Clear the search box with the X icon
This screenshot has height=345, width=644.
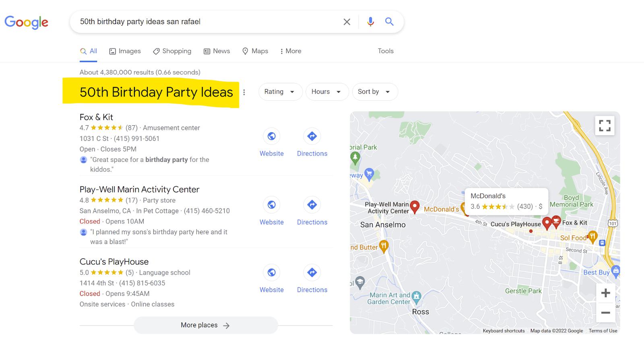347,22
